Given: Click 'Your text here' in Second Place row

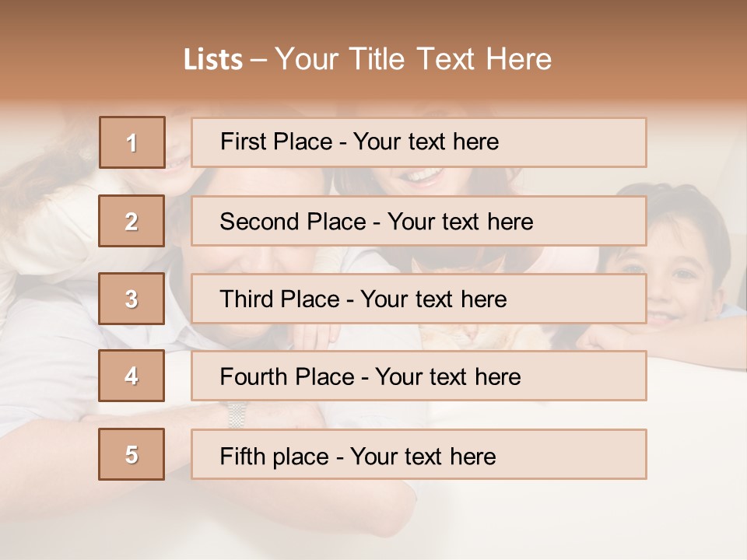Looking at the screenshot, I should point(460,222).
